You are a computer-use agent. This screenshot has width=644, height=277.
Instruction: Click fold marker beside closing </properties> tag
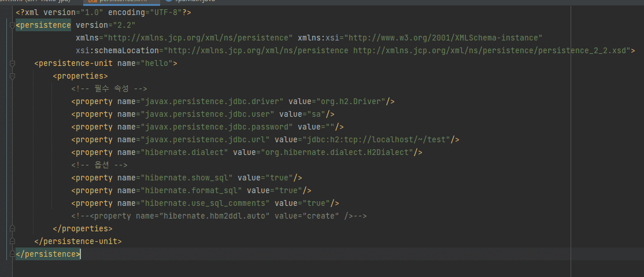pyautogui.click(x=12, y=228)
